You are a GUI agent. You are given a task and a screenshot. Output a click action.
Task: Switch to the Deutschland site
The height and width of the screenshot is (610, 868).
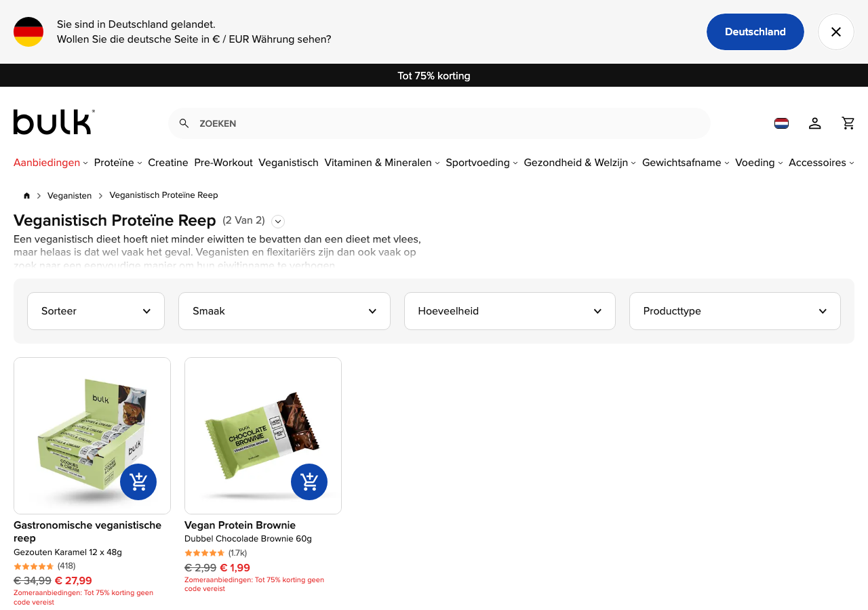click(x=755, y=32)
